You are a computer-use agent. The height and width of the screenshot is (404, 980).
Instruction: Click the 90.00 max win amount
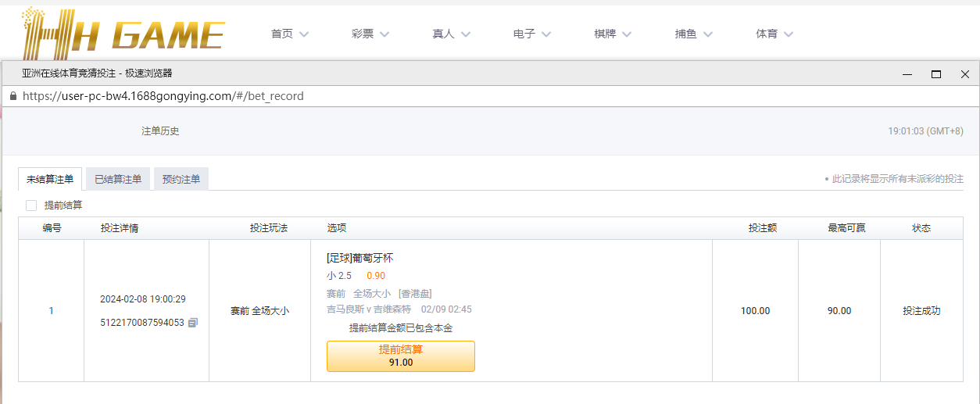click(x=839, y=311)
